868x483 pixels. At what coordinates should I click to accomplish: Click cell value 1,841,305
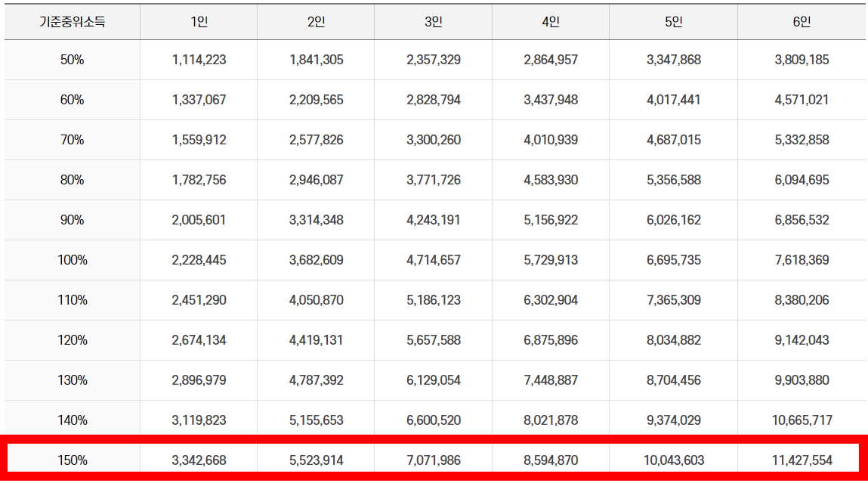pyautogui.click(x=316, y=60)
